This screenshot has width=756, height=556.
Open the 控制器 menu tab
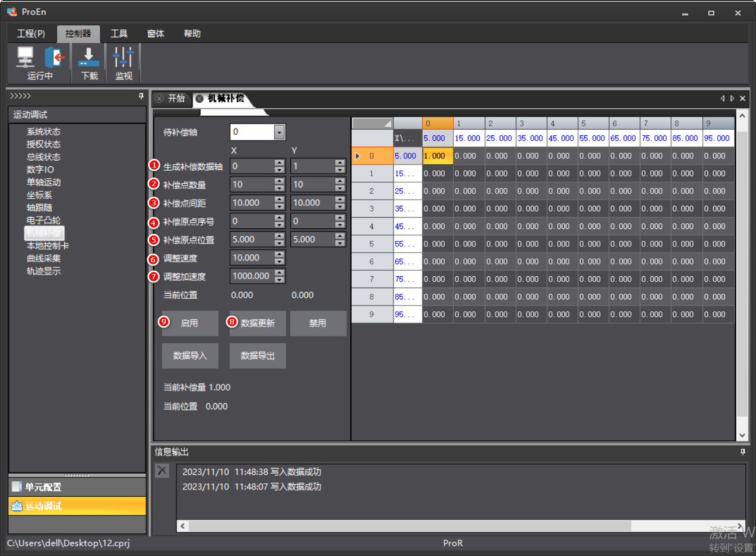click(x=78, y=34)
